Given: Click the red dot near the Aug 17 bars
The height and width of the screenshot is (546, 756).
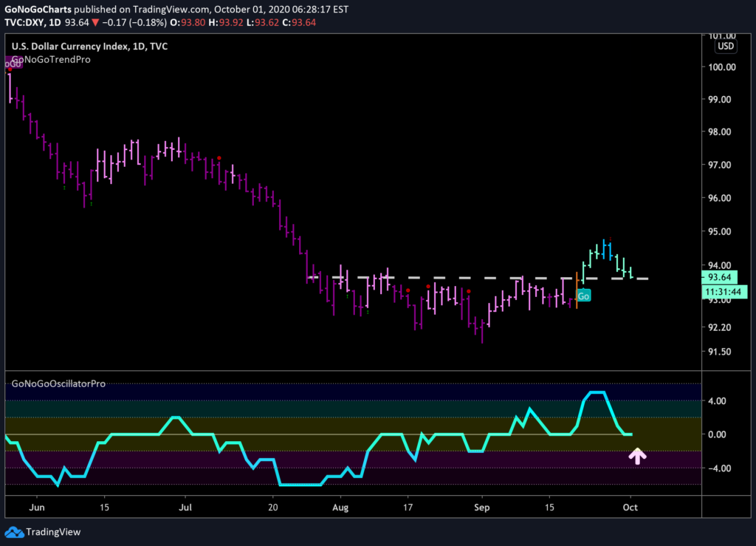Looking at the screenshot, I should (408, 290).
